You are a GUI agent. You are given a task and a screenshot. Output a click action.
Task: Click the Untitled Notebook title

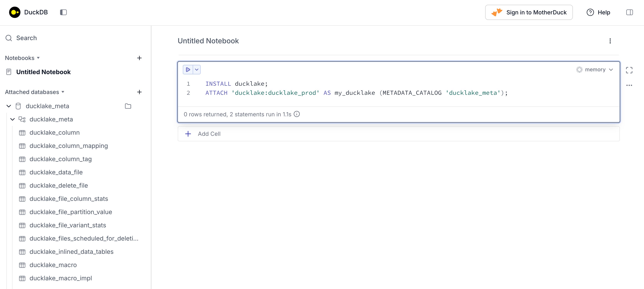[x=208, y=41]
